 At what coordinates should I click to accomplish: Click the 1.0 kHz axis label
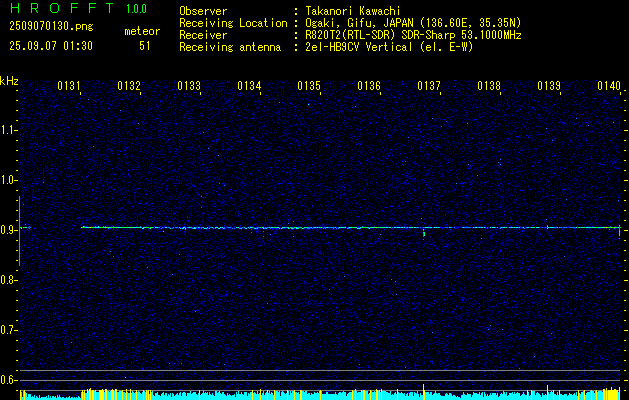point(8,181)
